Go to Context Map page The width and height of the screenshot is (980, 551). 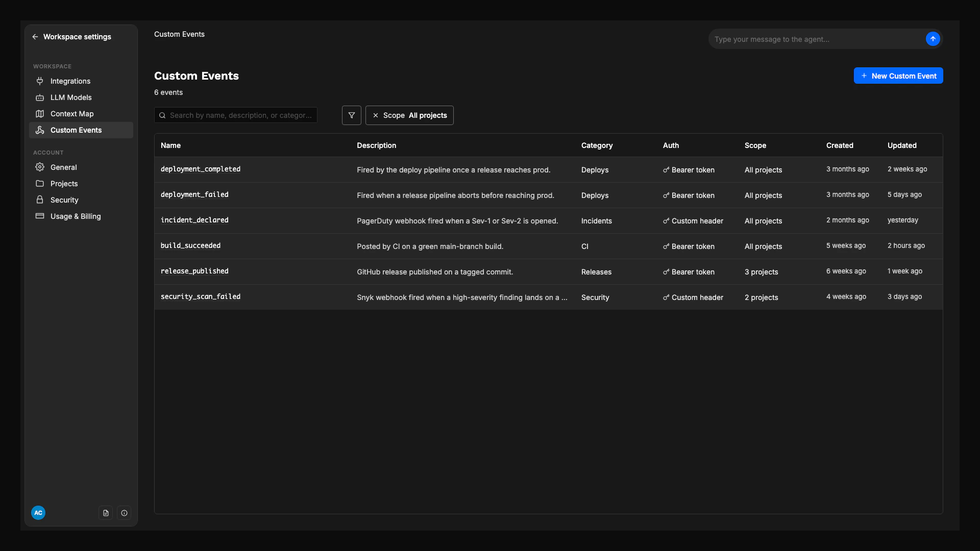pos(81,114)
